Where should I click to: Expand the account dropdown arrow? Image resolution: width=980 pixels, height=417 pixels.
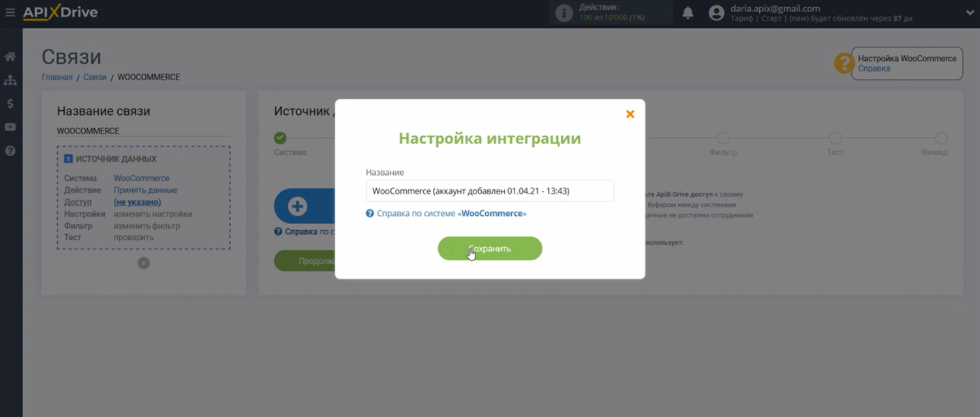tap(970, 12)
